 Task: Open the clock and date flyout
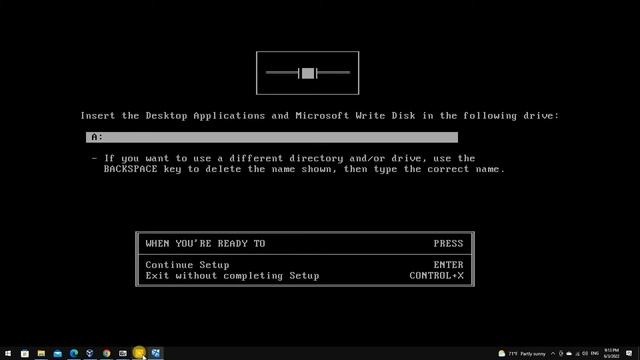click(611, 353)
